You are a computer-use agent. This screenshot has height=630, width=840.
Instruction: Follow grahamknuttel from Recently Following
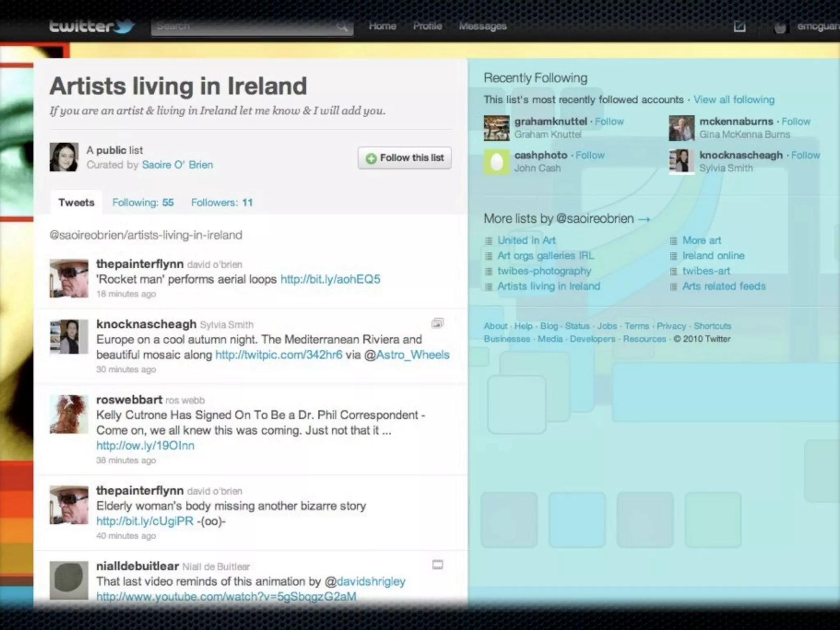[x=609, y=121]
